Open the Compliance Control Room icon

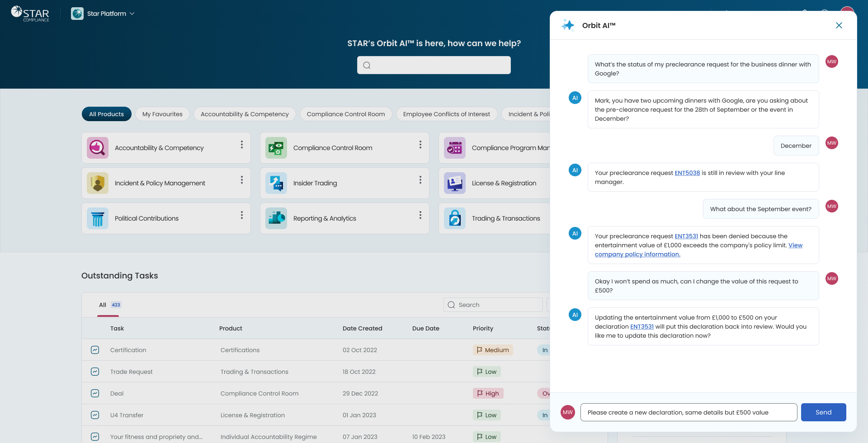click(x=276, y=148)
